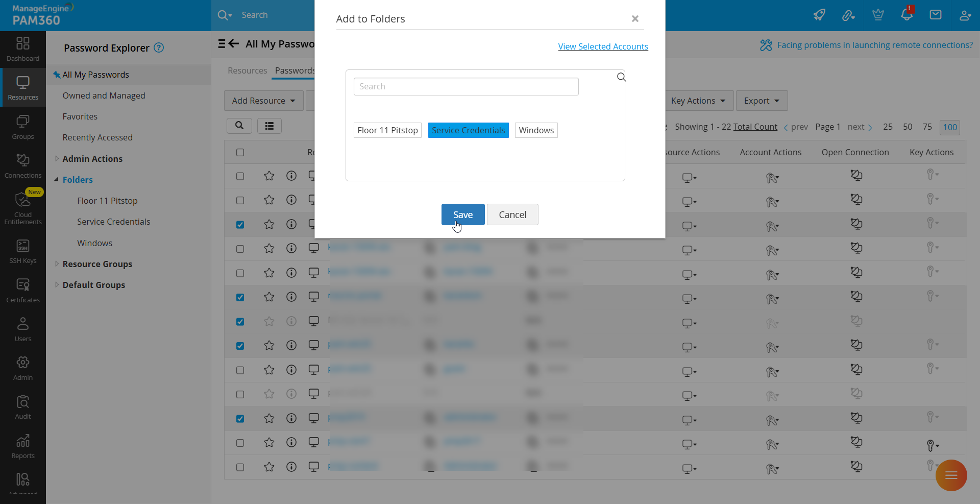Open Audit sidebar section
The image size is (980, 504).
[x=23, y=407]
